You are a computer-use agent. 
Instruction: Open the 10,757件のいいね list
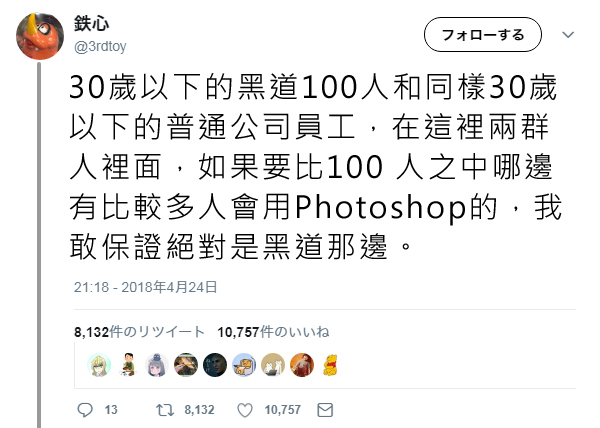point(274,332)
